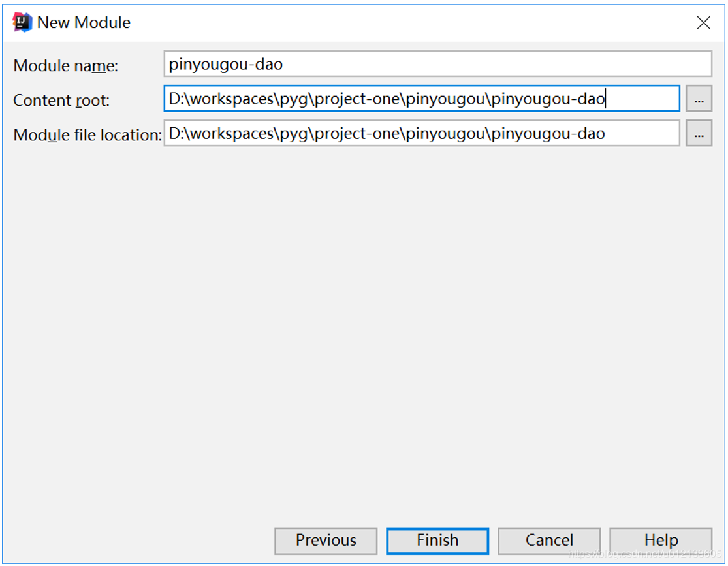Go back with the Previous button
728x566 pixels.
(326, 541)
